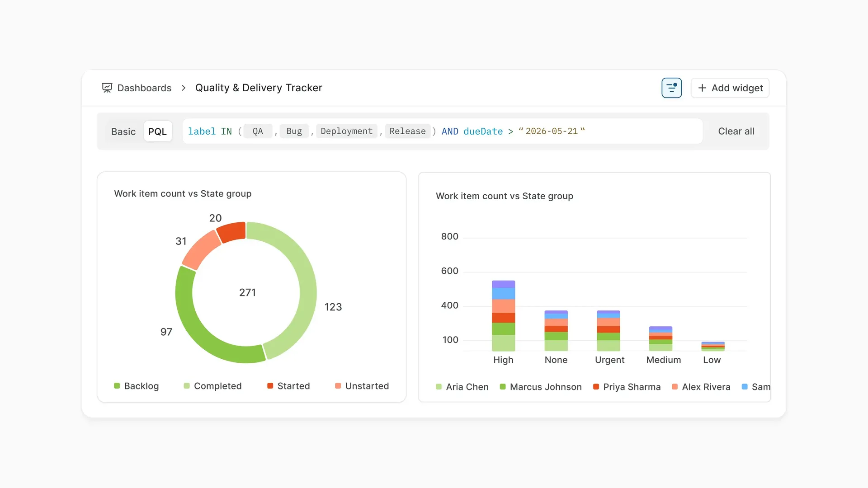Toggle the Completed legend label
The image size is (868, 488).
(x=218, y=386)
